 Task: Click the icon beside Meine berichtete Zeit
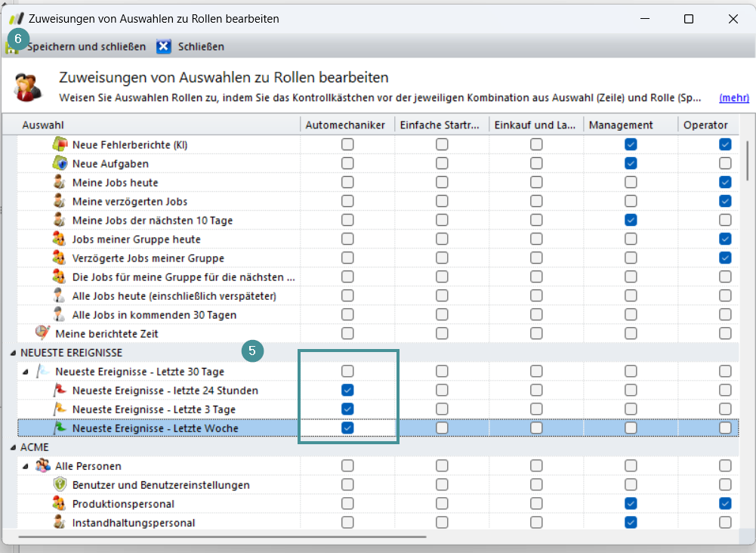43,333
